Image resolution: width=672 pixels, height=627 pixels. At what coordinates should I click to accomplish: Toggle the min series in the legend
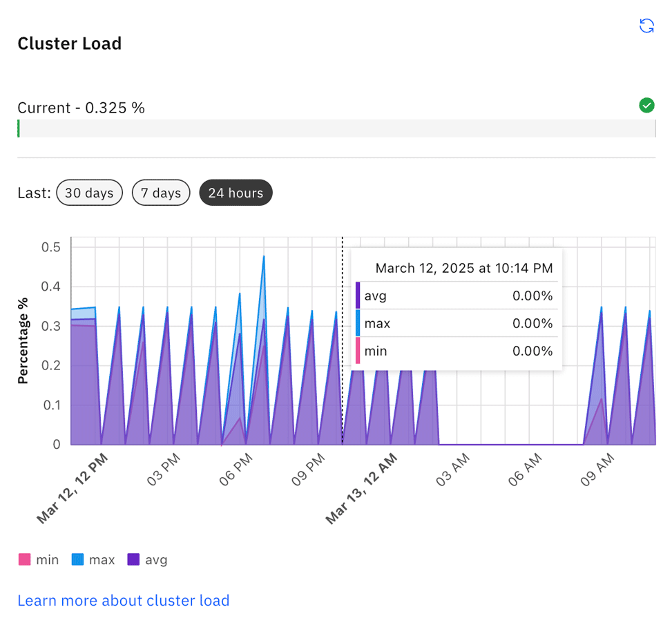point(39,559)
